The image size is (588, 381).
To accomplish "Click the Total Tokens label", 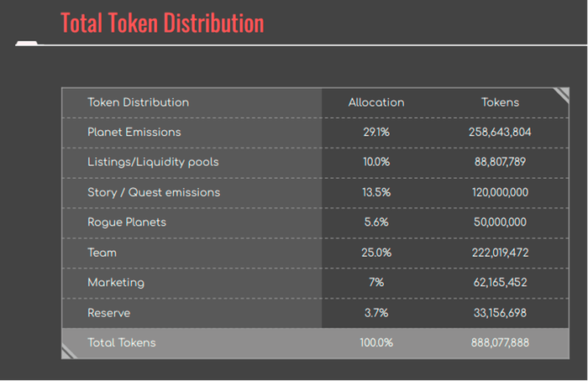I will coord(122,342).
